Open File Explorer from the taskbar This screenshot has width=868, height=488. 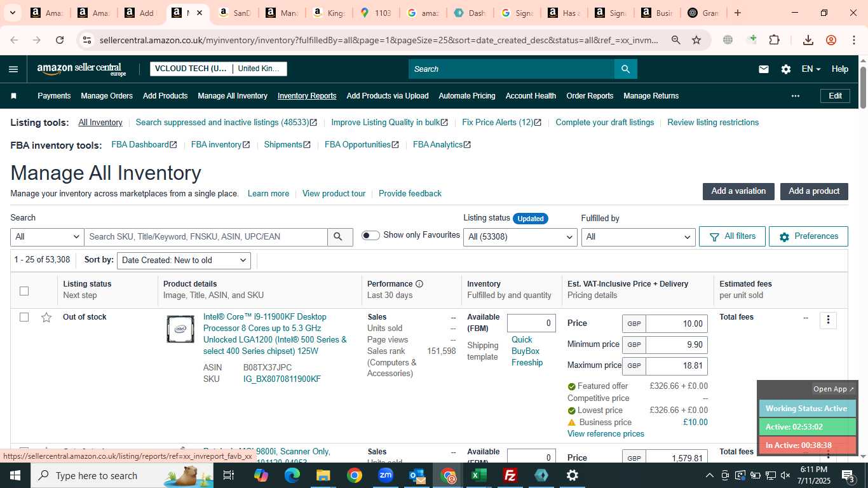pos(323,475)
